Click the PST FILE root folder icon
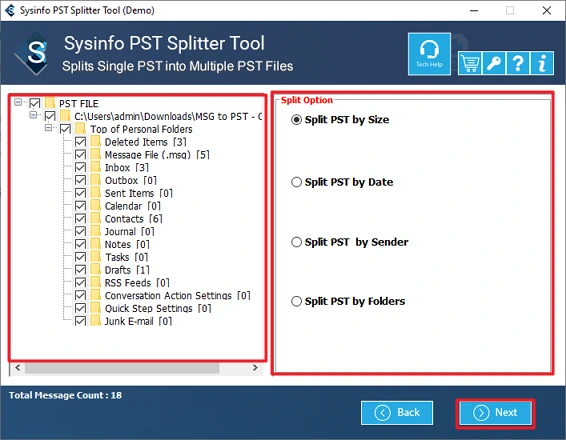This screenshot has height=440, width=566. coord(50,103)
